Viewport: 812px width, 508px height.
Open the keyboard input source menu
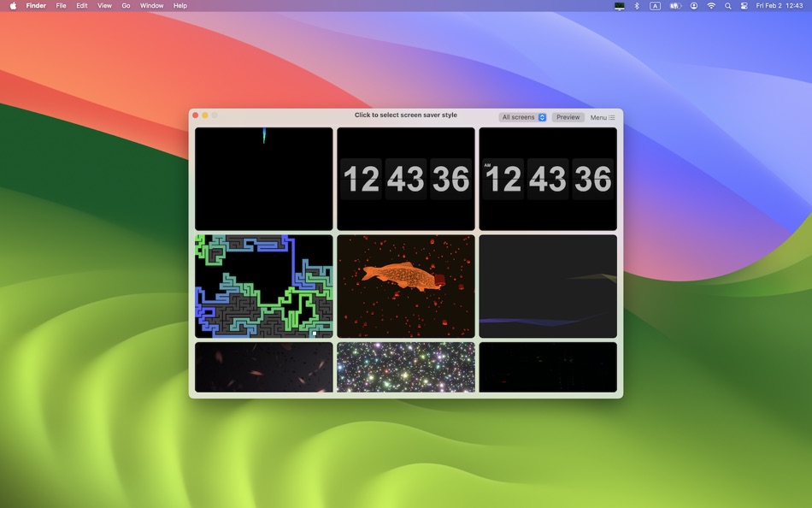coord(655,6)
